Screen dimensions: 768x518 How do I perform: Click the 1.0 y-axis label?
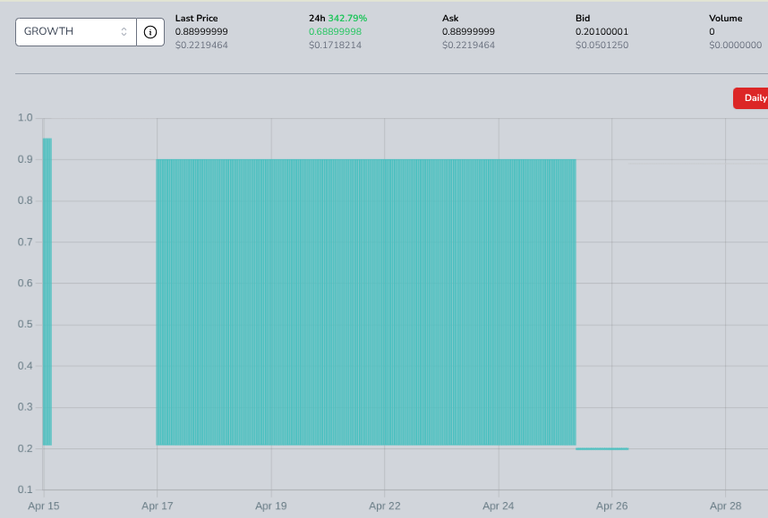25,118
